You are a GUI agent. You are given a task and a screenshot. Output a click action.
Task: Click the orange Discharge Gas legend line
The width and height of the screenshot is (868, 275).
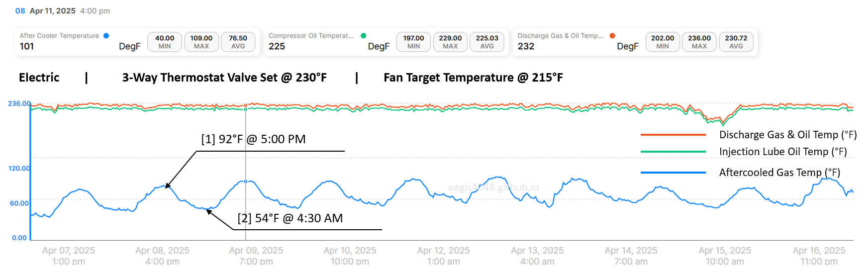coord(673,135)
